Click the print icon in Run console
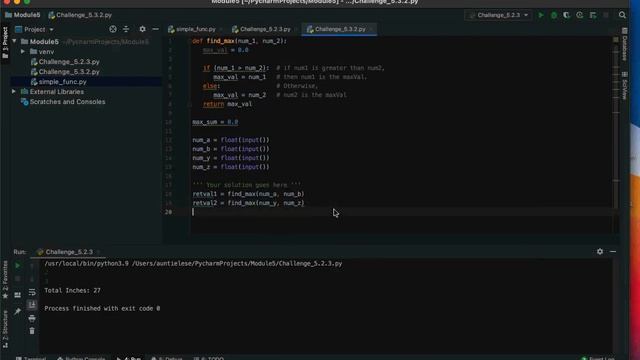 coord(32,318)
